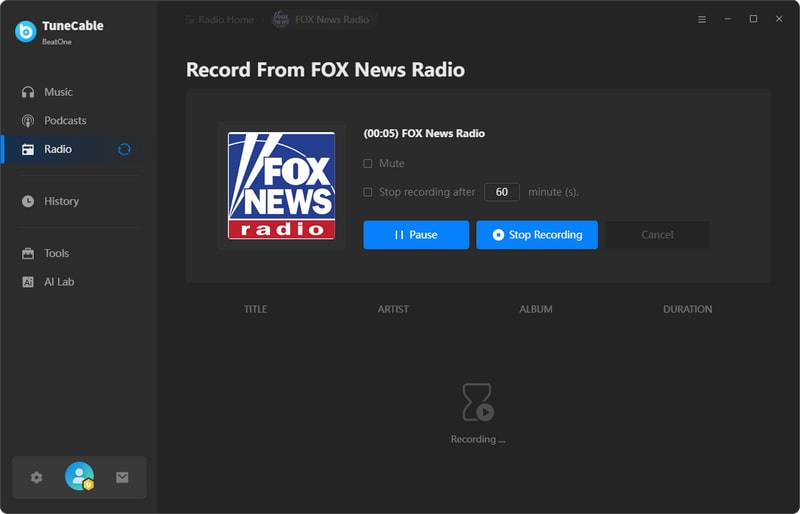
Task: Click the Podcasts microphone icon
Action: (28, 120)
